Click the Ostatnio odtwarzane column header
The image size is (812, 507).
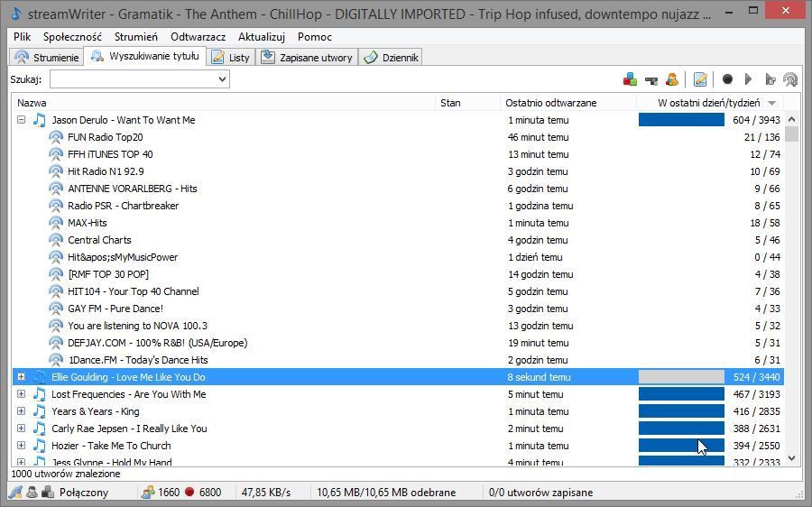click(568, 103)
